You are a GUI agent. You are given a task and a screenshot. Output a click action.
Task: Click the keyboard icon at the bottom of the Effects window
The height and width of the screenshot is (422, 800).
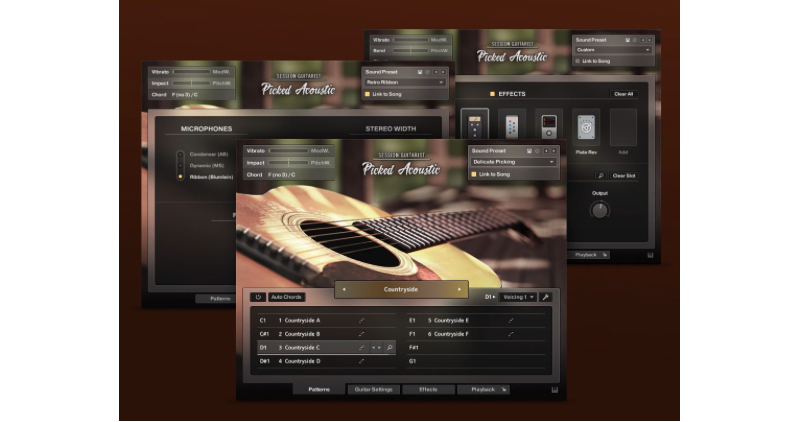651,255
